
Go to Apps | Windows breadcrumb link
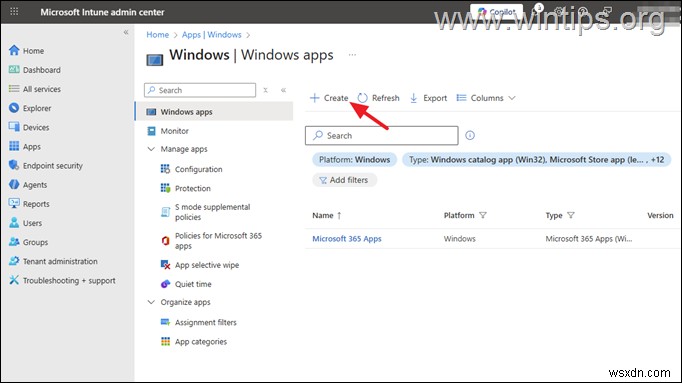click(211, 35)
